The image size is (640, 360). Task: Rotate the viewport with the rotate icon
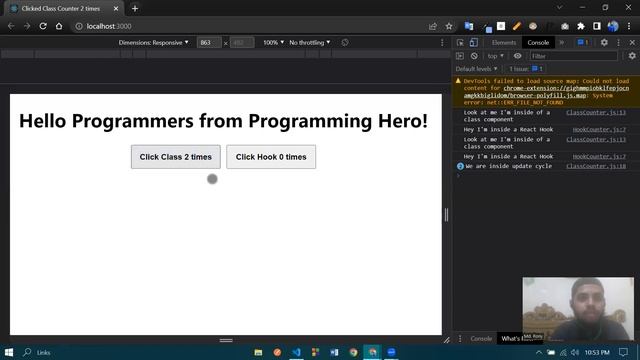[x=345, y=42]
